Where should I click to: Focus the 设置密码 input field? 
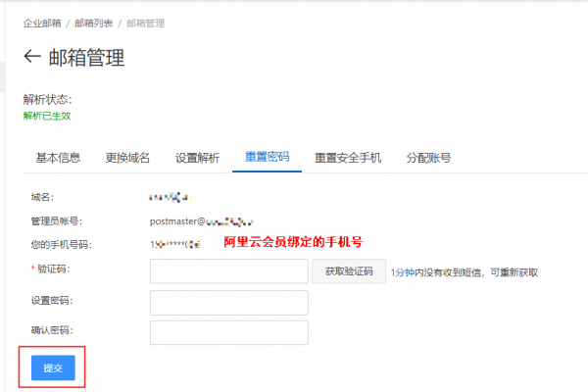(228, 302)
